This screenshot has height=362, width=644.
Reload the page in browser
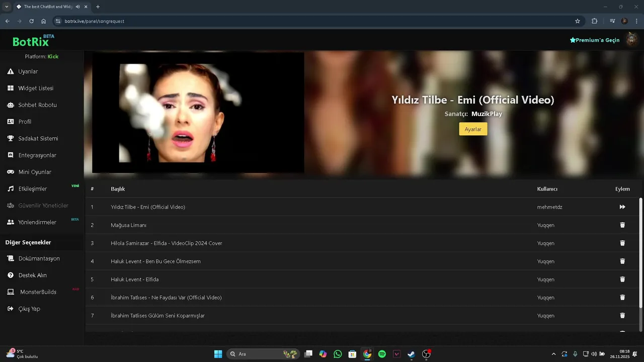pyautogui.click(x=31, y=21)
